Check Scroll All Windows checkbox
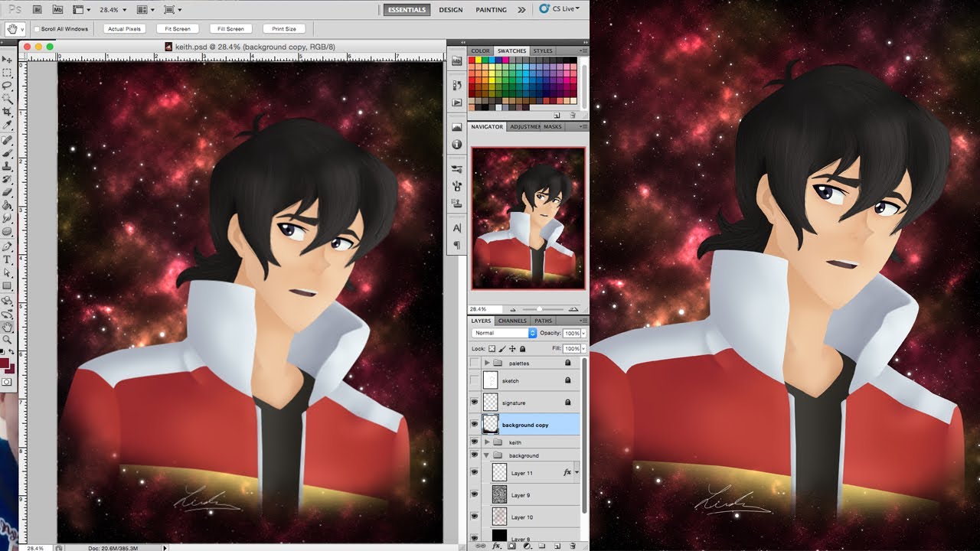980x551 pixels. click(x=37, y=29)
